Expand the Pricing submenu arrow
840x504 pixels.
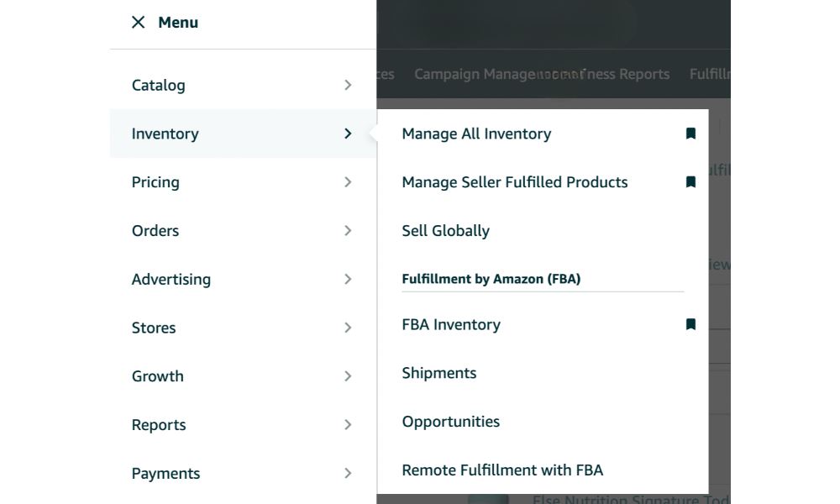[x=348, y=182]
